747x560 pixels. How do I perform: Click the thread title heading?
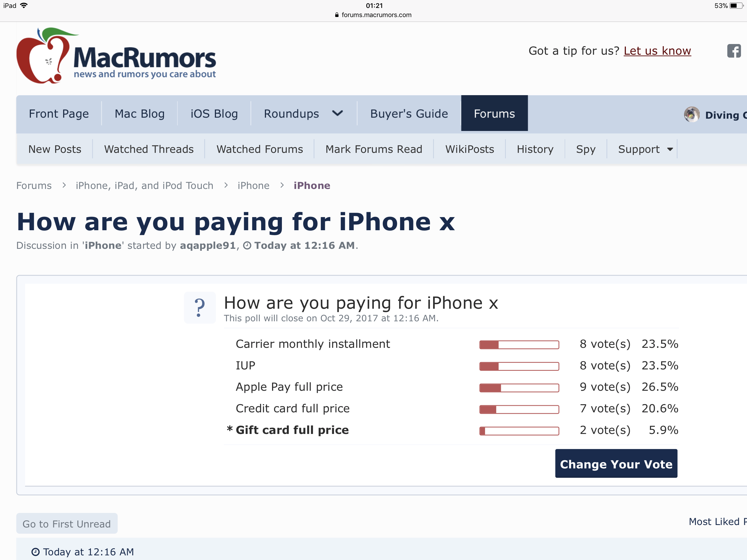[236, 223]
